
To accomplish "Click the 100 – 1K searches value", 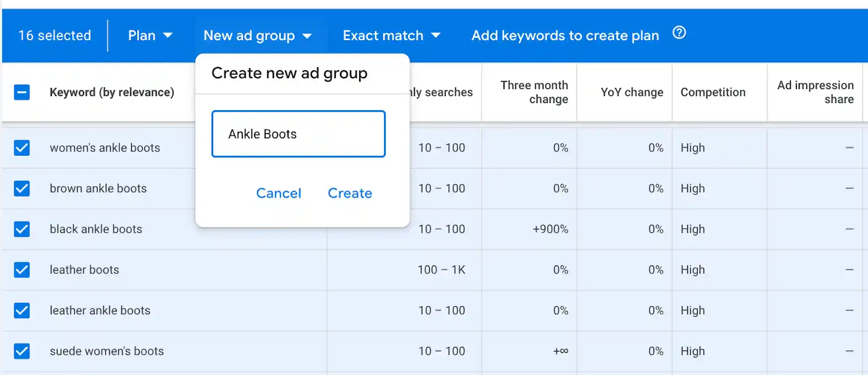I will (442, 270).
